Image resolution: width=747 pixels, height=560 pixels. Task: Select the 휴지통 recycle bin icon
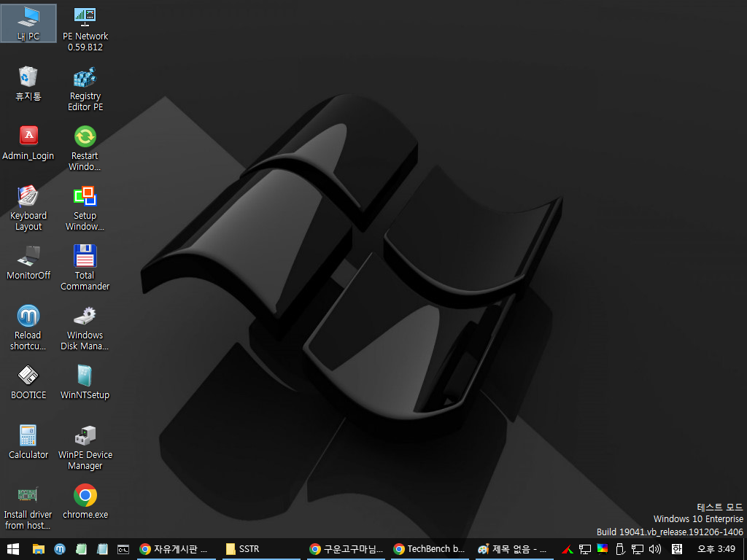click(x=28, y=83)
